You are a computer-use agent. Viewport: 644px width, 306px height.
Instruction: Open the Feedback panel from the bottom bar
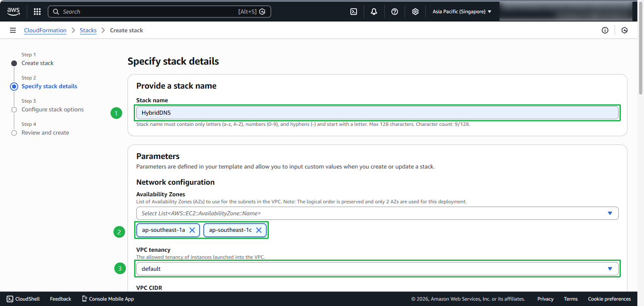(60, 299)
